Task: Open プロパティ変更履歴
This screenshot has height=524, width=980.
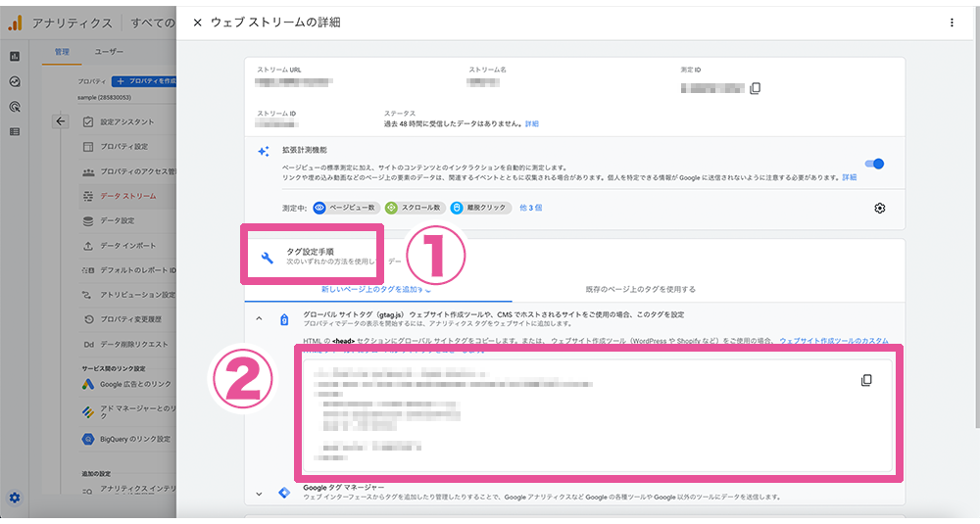Action: (130, 319)
